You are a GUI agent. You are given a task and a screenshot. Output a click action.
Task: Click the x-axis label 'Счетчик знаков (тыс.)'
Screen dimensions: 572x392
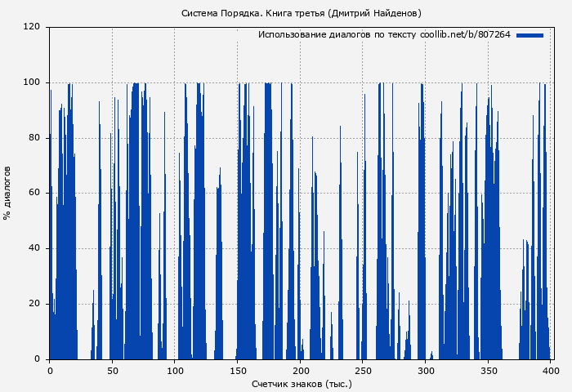(302, 383)
